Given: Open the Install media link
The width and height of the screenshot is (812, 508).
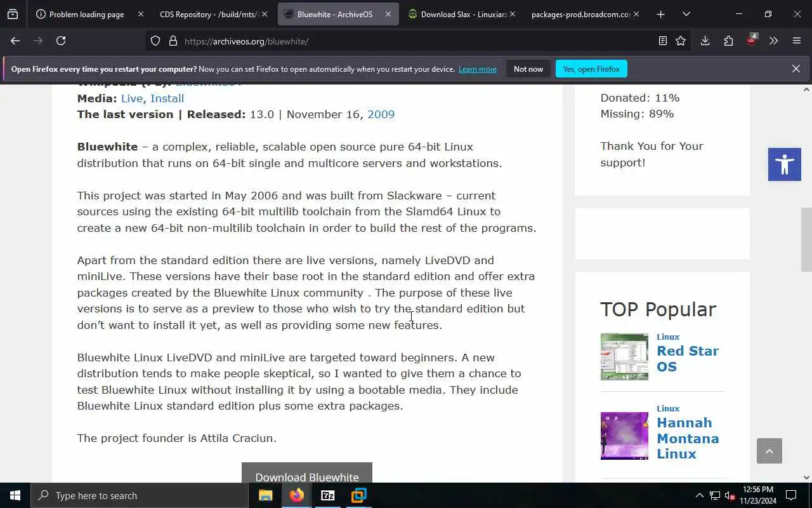Looking at the screenshot, I should click(x=167, y=98).
